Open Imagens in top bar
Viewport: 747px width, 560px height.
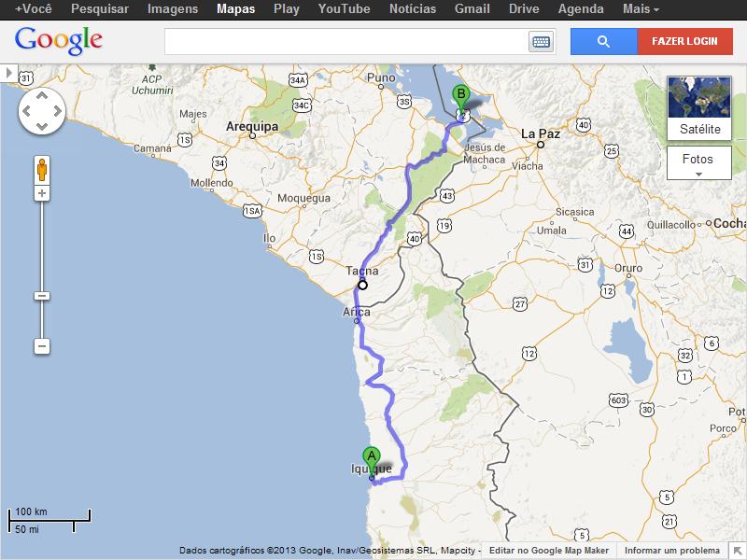click(173, 9)
